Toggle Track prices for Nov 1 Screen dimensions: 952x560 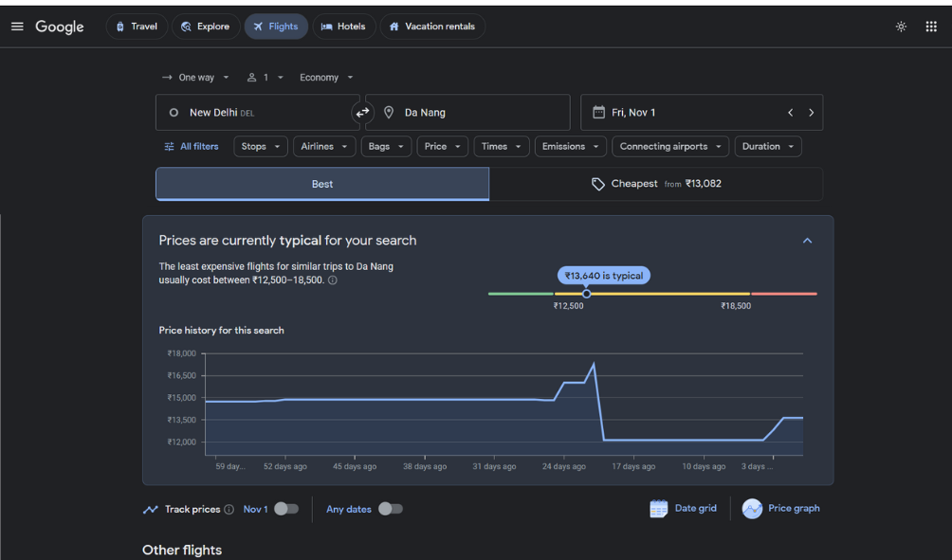(286, 509)
